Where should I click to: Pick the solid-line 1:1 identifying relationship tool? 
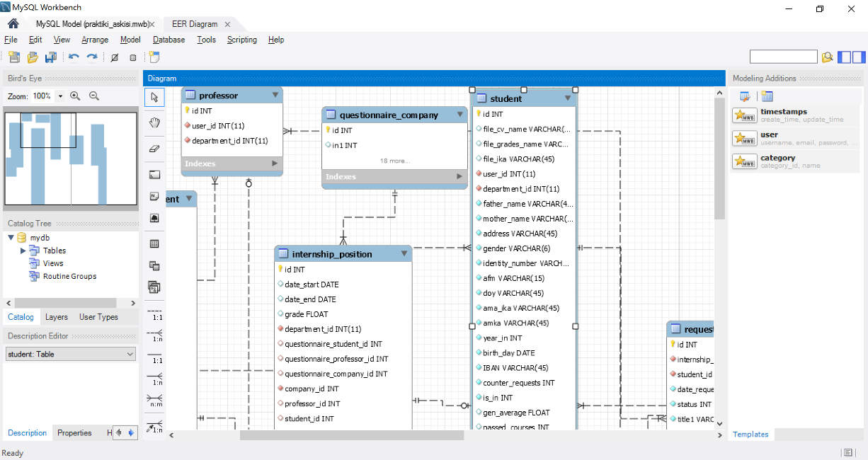pyautogui.click(x=154, y=357)
